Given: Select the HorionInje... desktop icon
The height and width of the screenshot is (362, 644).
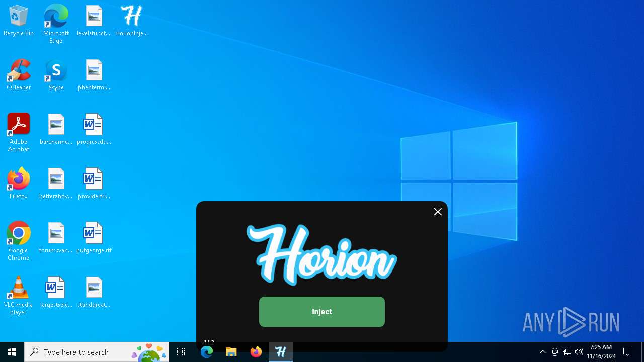Looking at the screenshot, I should click(x=131, y=21).
